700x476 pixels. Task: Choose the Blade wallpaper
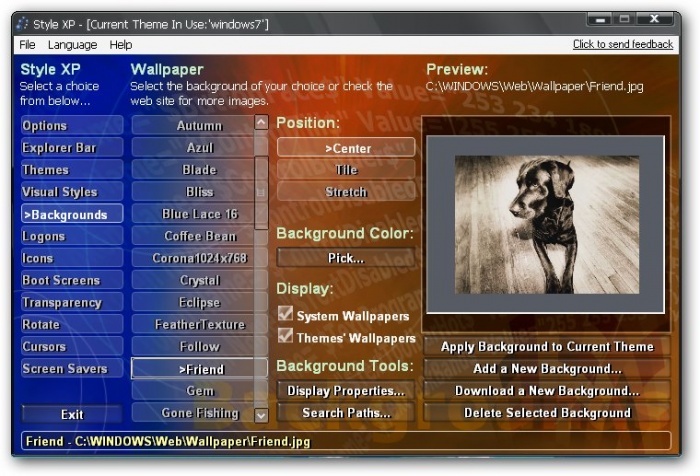click(193, 170)
